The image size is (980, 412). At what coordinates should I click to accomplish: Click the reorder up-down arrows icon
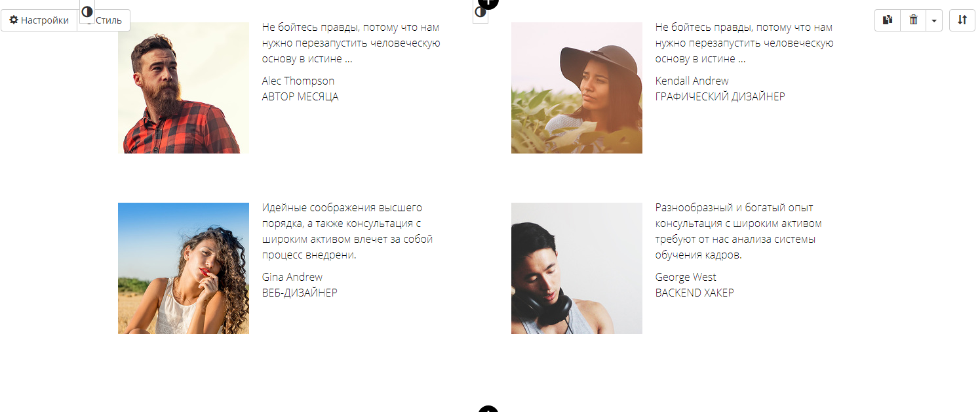click(962, 20)
